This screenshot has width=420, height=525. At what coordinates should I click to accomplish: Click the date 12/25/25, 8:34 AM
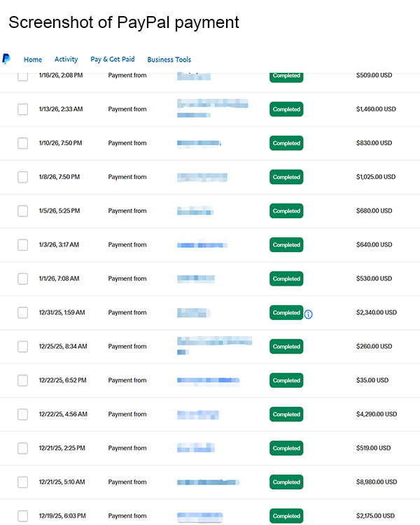pyautogui.click(x=63, y=346)
